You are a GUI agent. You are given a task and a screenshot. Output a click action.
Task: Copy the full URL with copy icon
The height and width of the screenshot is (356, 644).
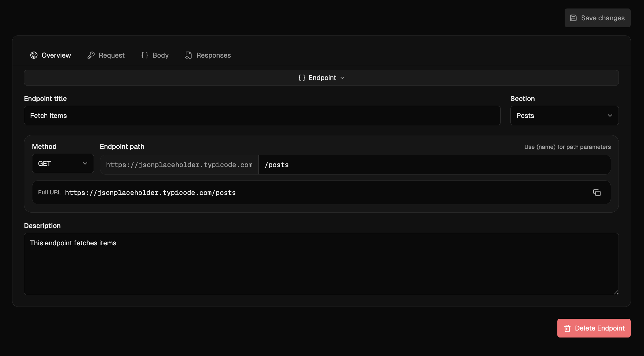click(x=597, y=193)
